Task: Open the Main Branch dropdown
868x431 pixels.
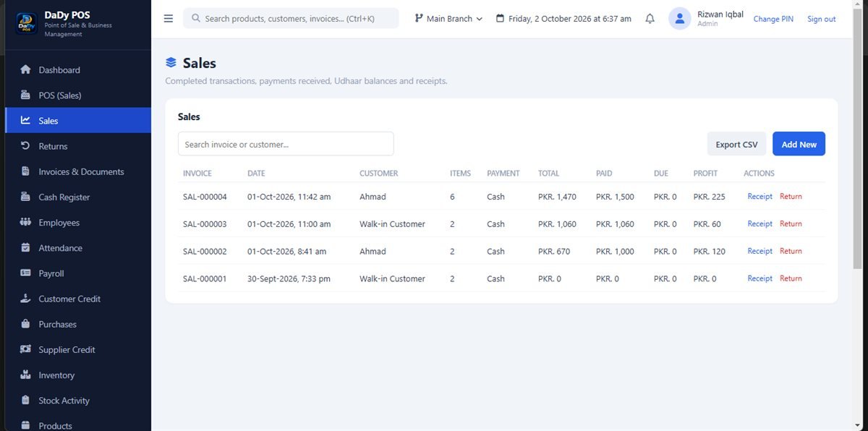Action: 448,19
